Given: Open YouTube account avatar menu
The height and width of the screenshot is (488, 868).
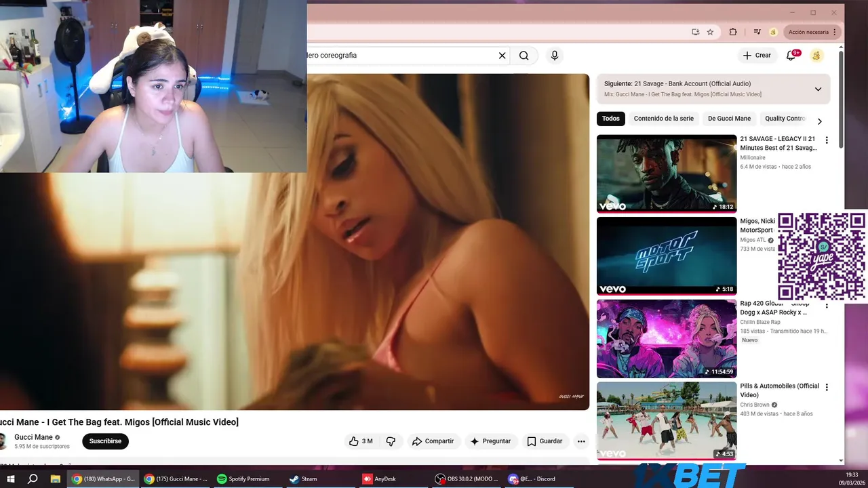Looking at the screenshot, I should pos(816,56).
